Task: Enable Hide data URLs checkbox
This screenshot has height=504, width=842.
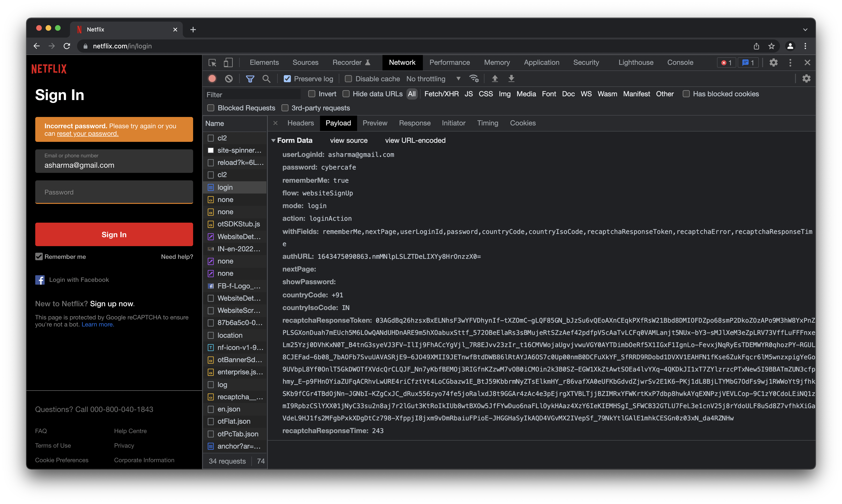Action: click(346, 94)
